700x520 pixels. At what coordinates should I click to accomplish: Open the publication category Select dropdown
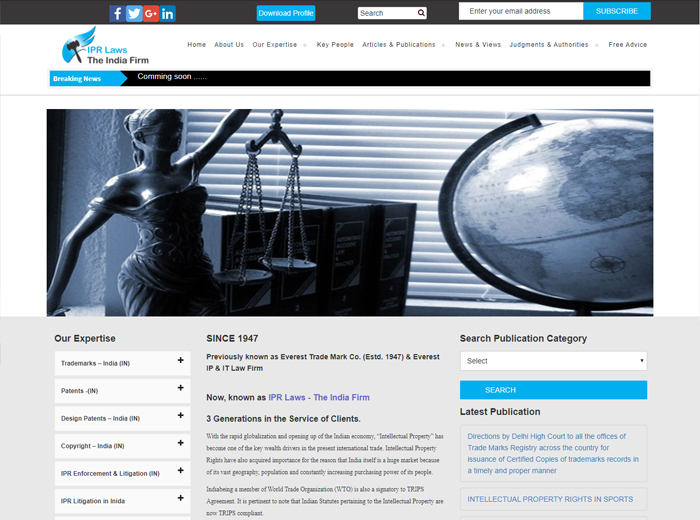pos(553,361)
